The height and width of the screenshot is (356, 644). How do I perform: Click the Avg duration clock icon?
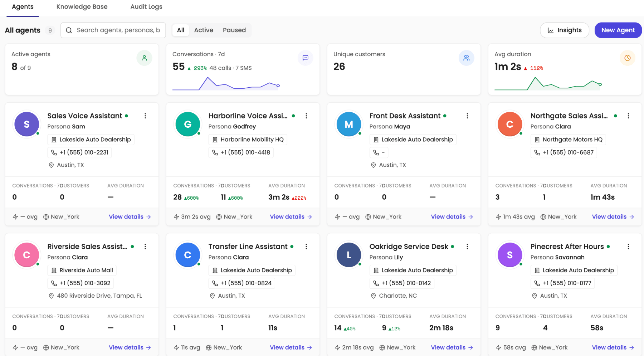pos(627,58)
